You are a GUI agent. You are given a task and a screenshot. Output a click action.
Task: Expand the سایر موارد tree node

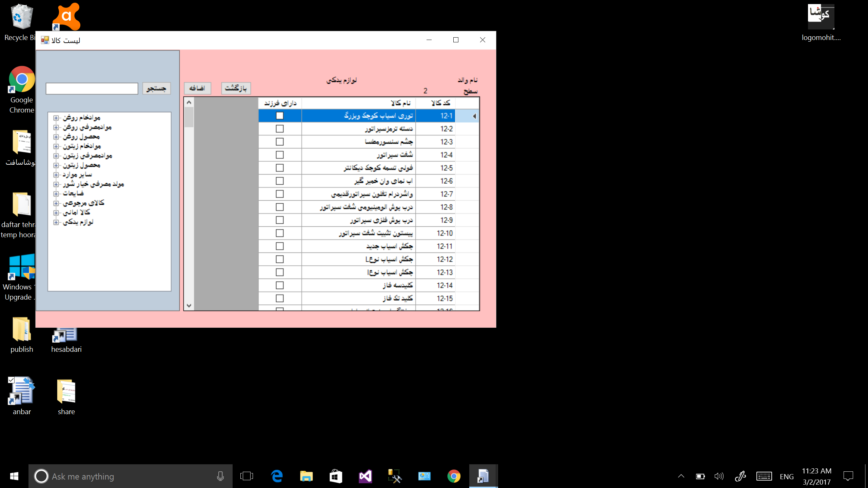[56, 175]
